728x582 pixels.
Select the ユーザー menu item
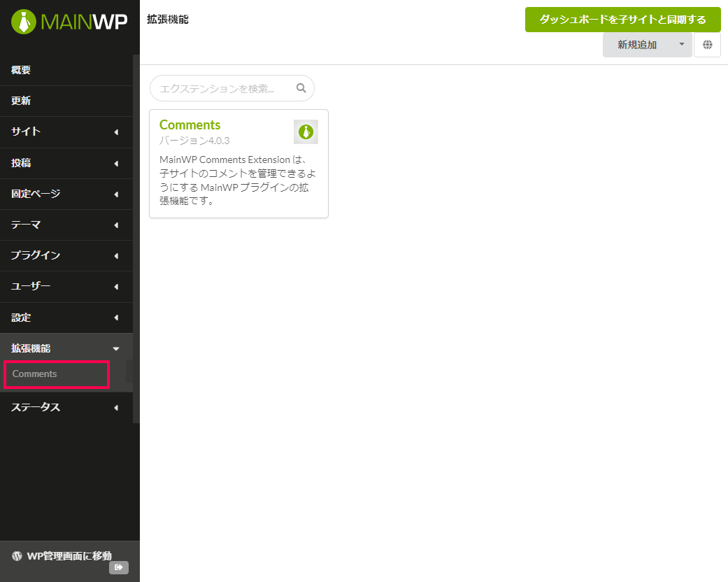tap(66, 287)
